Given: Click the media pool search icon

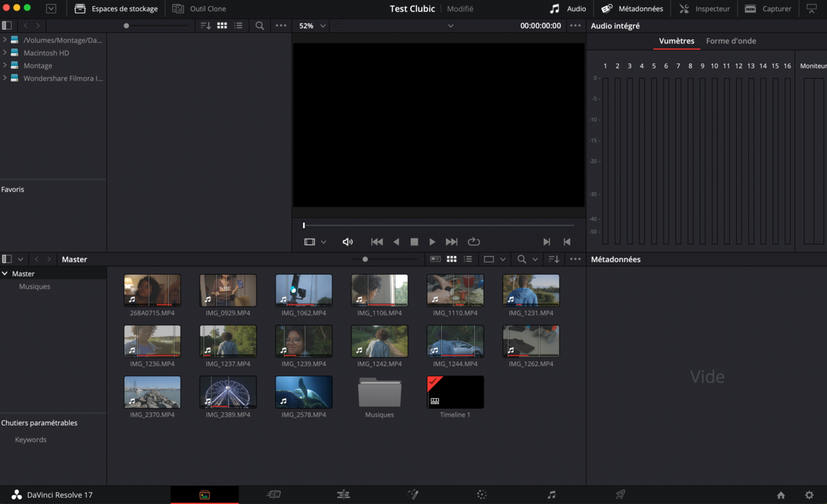Looking at the screenshot, I should (x=522, y=260).
